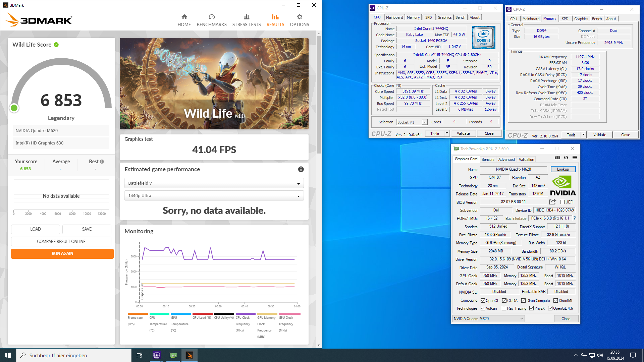Click the Bus Interface question mark in GPU-Z
Image resolution: width=644 pixels, height=362 pixels.
point(575,218)
